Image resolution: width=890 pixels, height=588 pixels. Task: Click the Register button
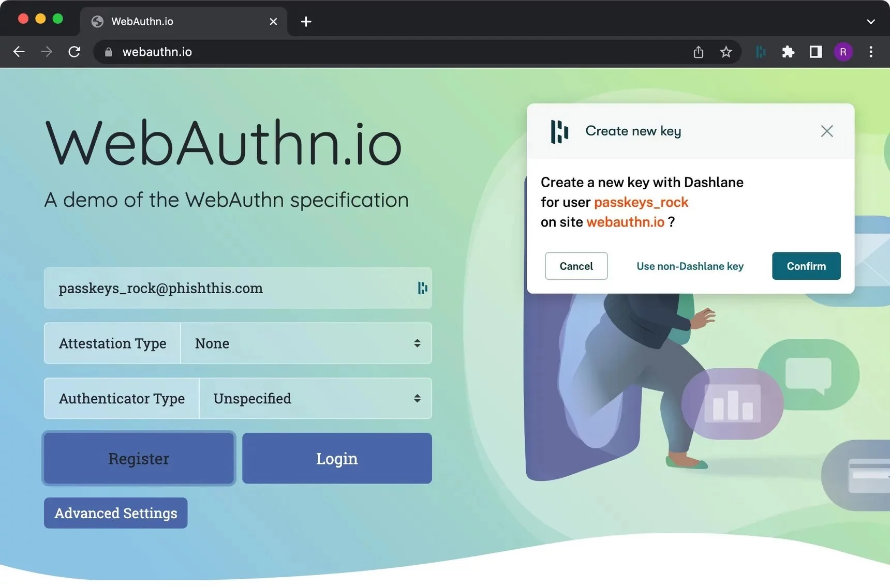[x=139, y=458]
